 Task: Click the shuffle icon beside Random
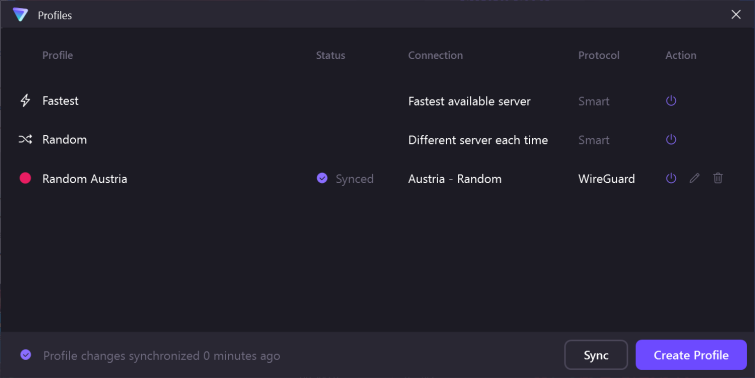click(25, 140)
